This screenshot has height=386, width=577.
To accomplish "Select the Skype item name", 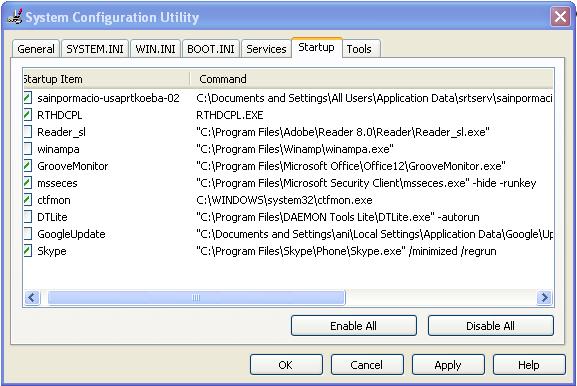I will [x=52, y=251].
